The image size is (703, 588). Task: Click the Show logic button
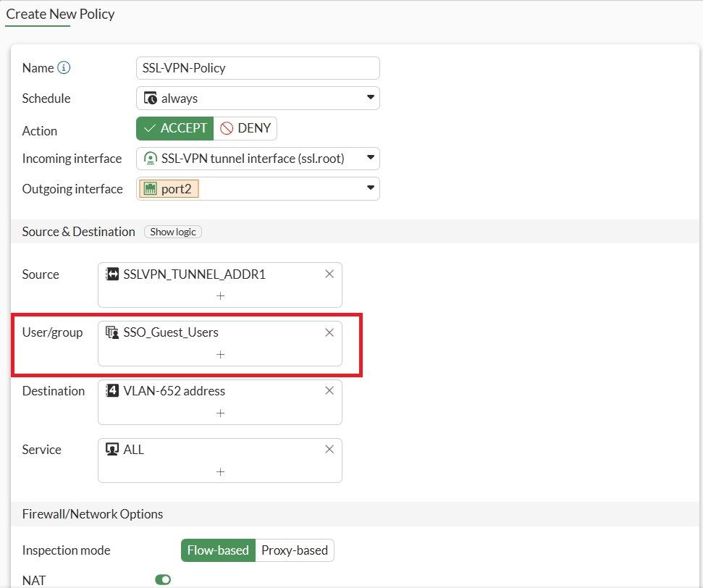[172, 232]
